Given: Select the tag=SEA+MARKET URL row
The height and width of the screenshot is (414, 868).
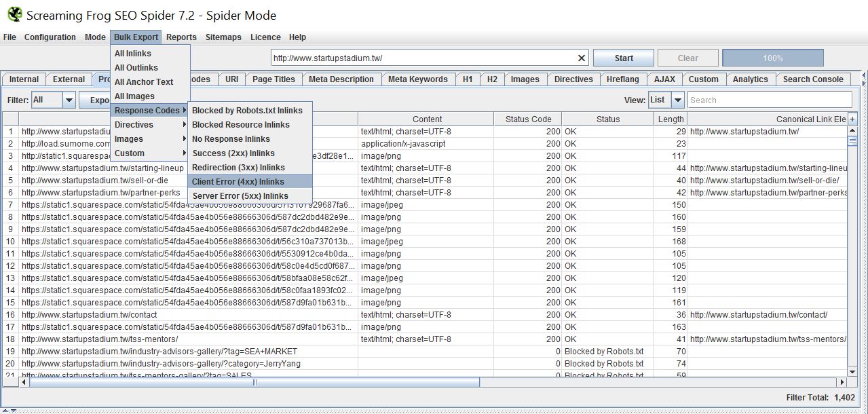Looking at the screenshot, I should tap(426, 352).
